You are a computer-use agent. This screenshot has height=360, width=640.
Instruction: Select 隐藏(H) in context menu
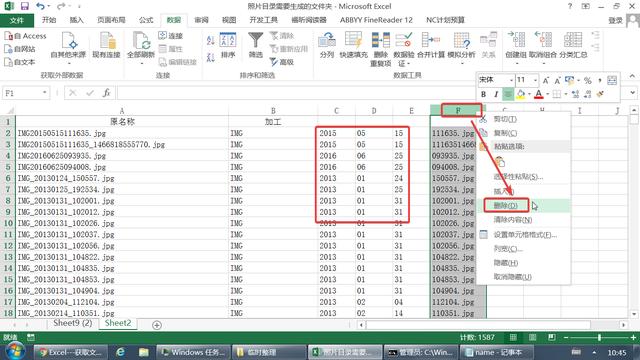(506, 263)
